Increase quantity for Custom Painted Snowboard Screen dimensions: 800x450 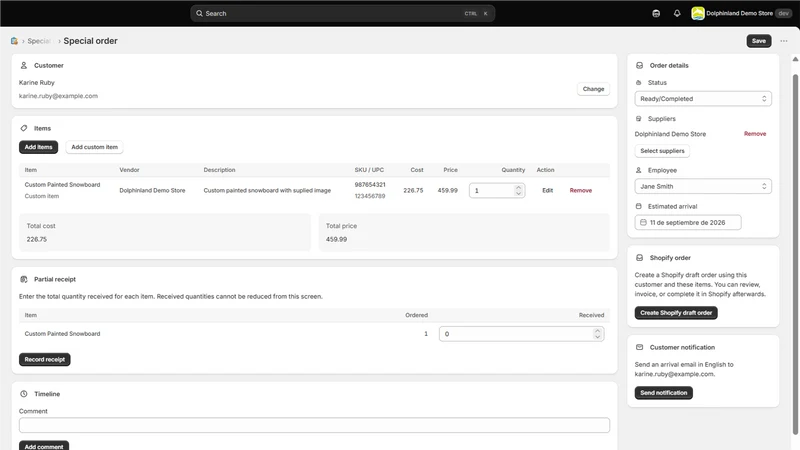tap(518, 187)
